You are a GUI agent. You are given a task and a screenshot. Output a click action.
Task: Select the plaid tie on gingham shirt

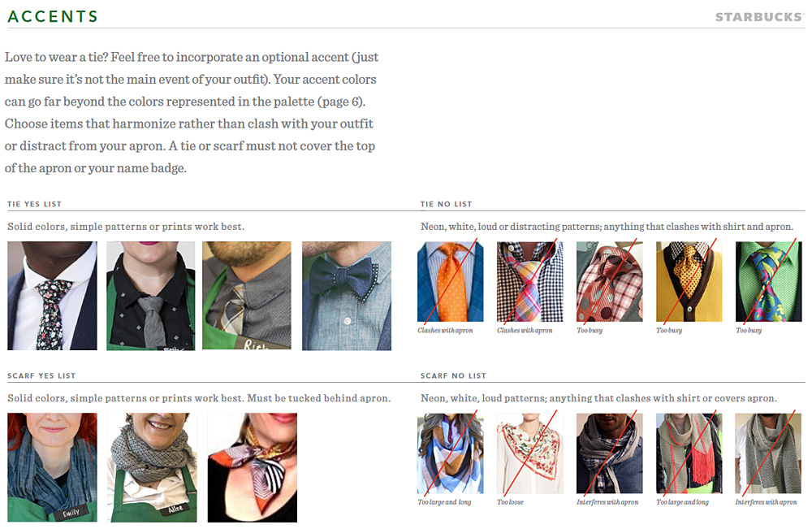[529, 282]
